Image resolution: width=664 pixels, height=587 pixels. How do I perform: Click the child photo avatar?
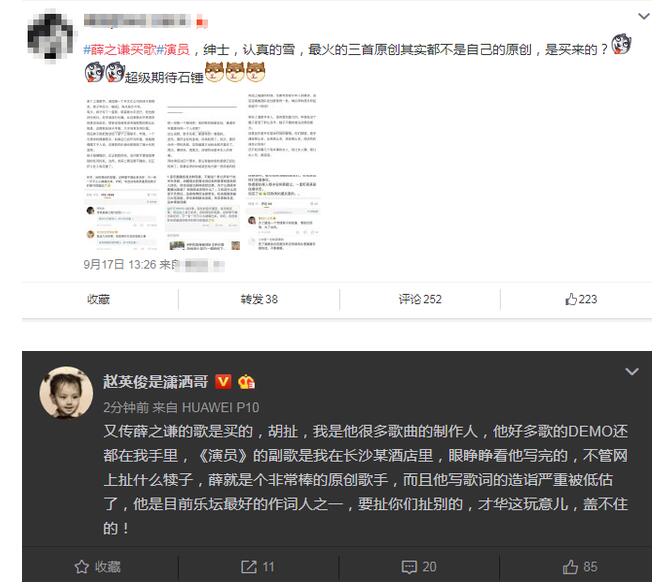tap(66, 392)
